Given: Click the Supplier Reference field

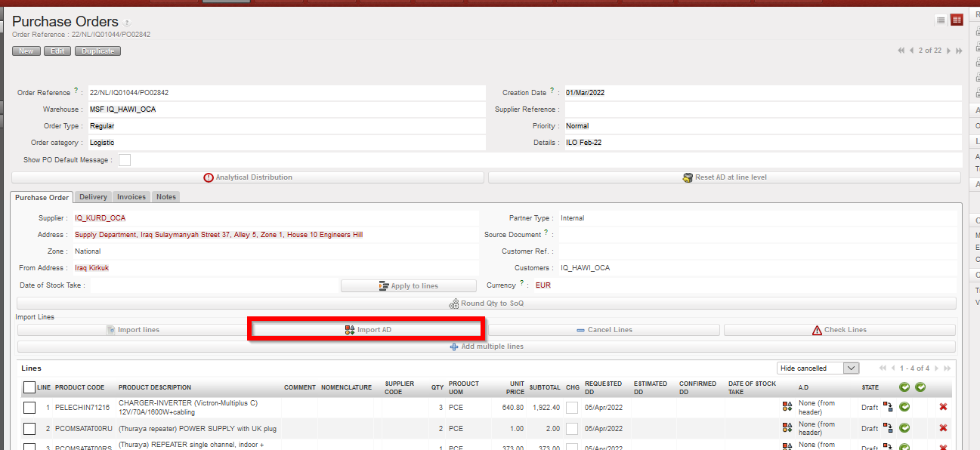Looking at the screenshot, I should (760, 109).
